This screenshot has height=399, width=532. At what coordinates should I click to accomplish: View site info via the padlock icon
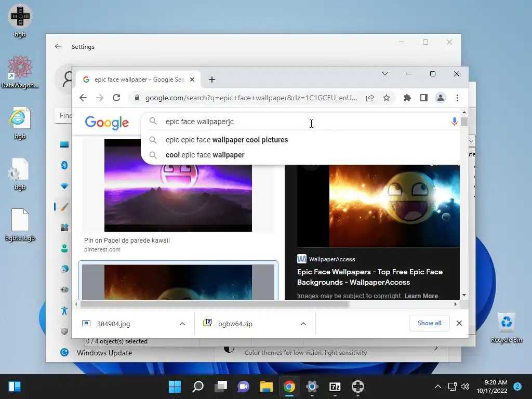coord(137,98)
